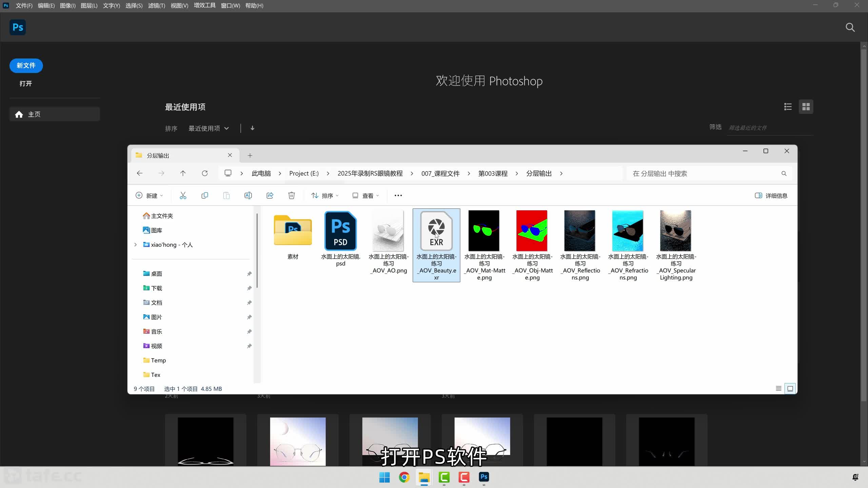
Task: Click the 新文件 button
Action: tap(26, 65)
